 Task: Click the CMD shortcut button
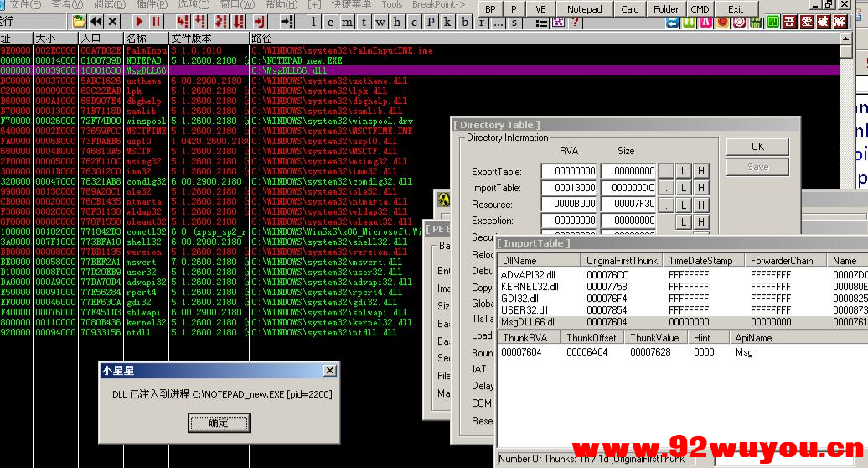[700, 9]
